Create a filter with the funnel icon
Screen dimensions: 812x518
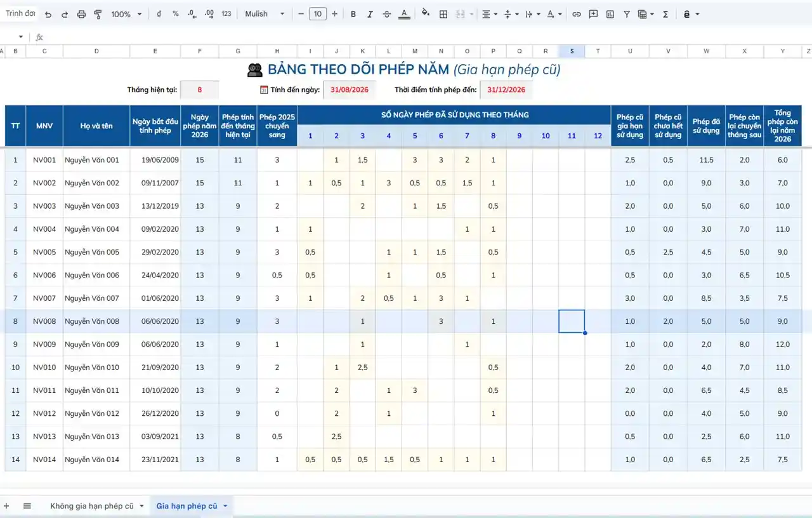point(627,14)
